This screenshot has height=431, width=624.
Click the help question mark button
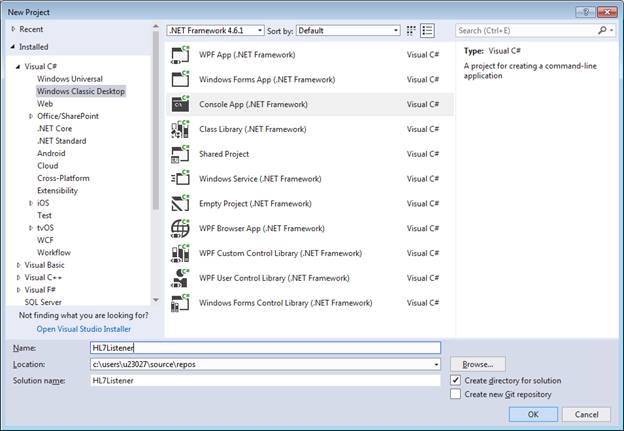click(585, 12)
